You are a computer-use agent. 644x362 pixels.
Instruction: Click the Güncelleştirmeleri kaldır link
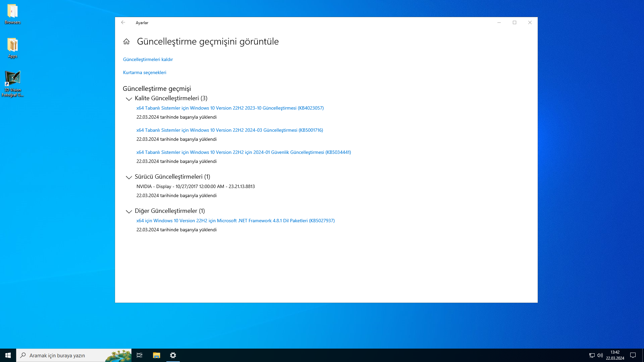[148, 59]
